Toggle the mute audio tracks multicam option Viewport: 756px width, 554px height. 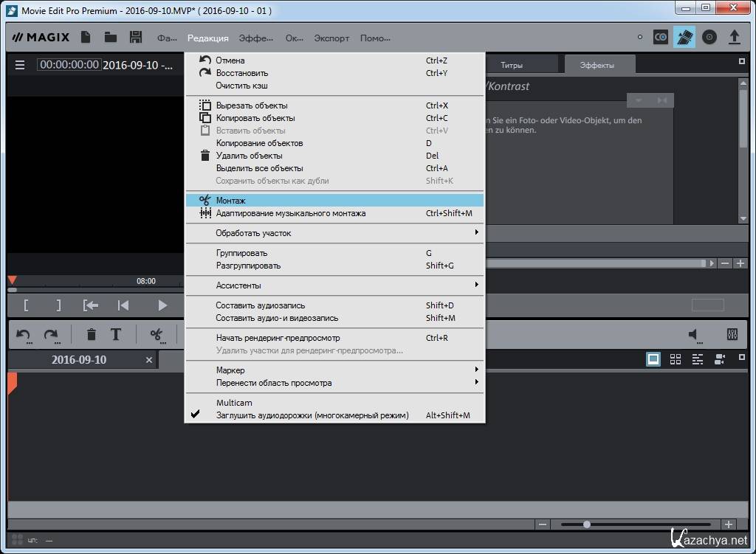312,415
